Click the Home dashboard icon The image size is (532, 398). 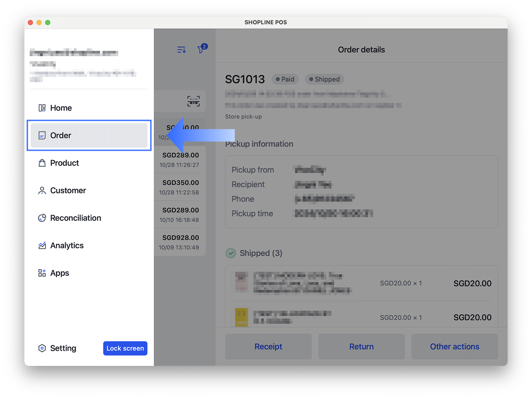(x=42, y=108)
